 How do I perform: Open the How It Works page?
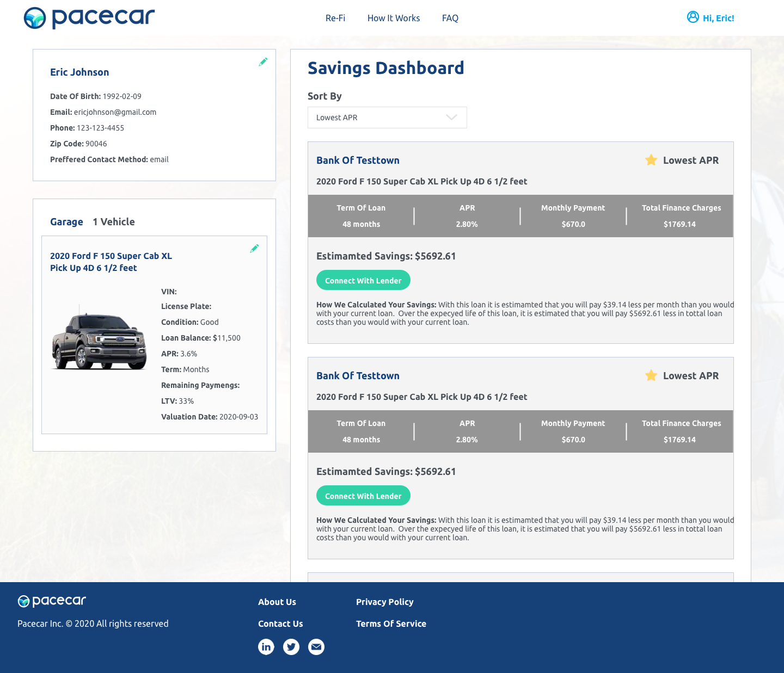394,18
